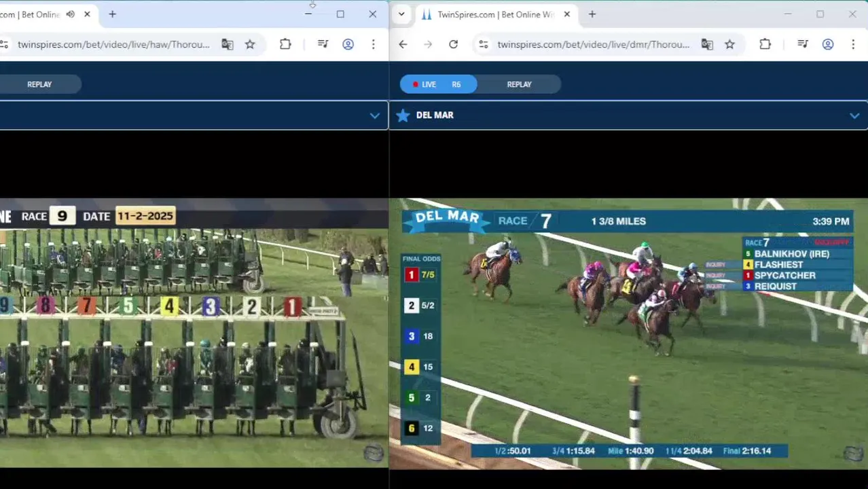Maximize the left browser window
The width and height of the screenshot is (868, 489).
[340, 14]
